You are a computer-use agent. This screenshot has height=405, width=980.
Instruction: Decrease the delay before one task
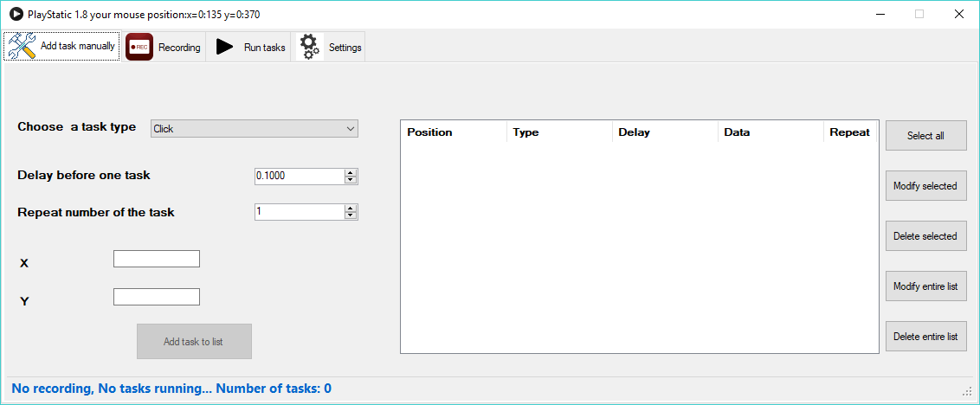[x=351, y=181]
